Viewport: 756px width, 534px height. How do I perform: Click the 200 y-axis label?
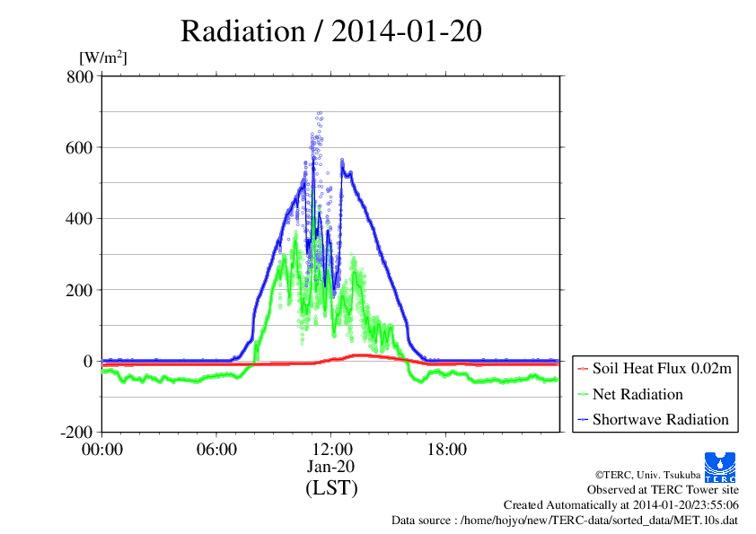80,290
